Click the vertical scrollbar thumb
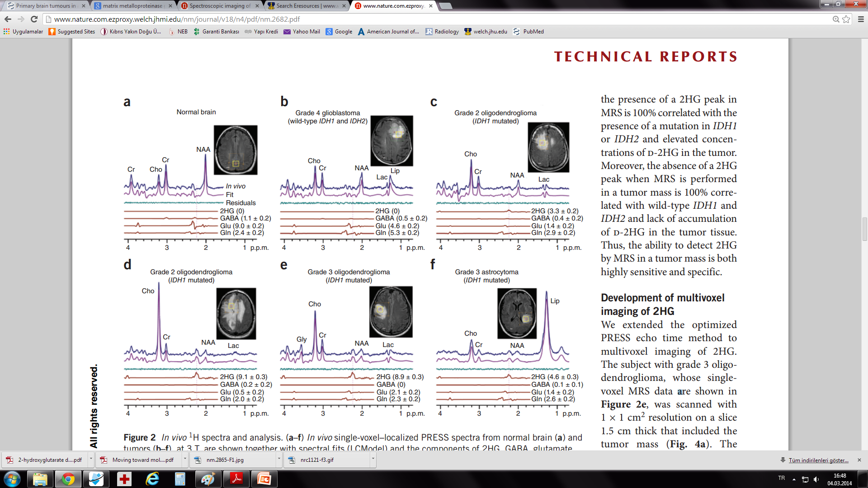Viewport: 868px width, 488px height. tap(864, 230)
